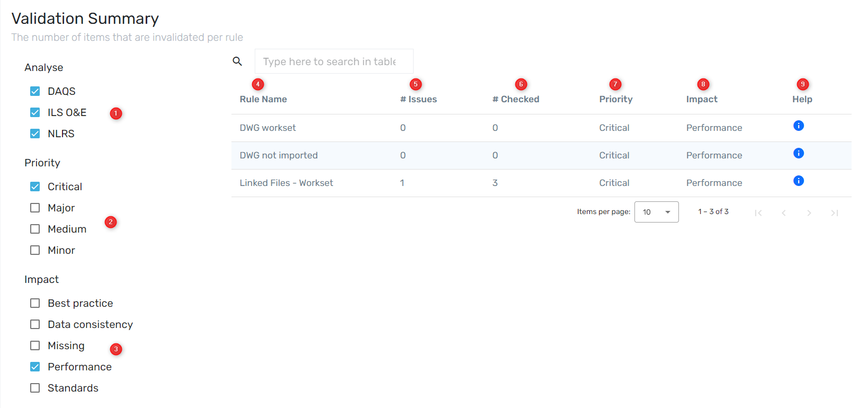
Task: Click the next page arrow icon
Action: click(x=809, y=212)
